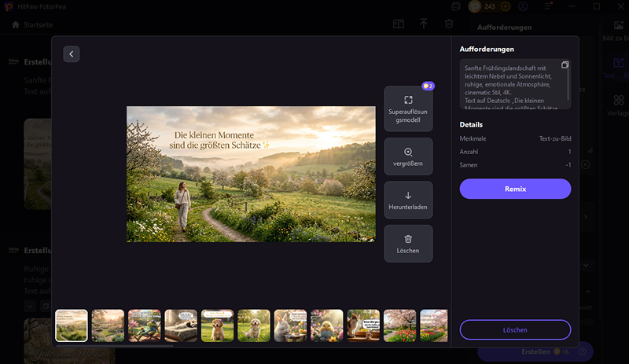This screenshot has height=364, width=629.
Task: Go to the Startseite home tab
Action: [31, 24]
